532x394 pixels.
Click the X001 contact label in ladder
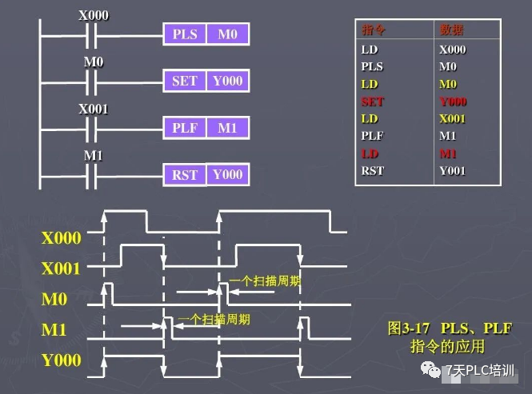tap(94, 109)
